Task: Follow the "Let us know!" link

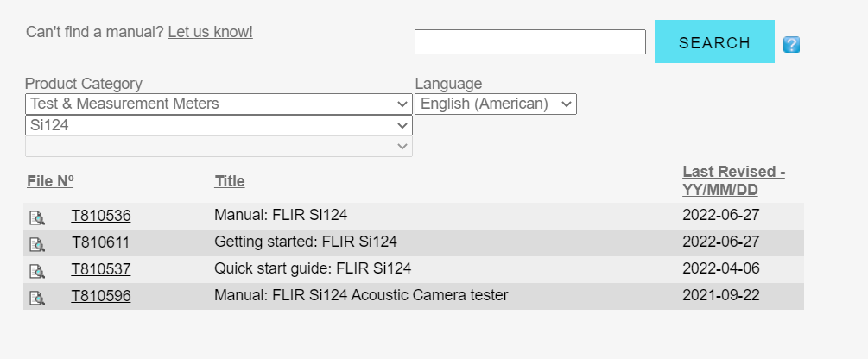Action: point(210,32)
